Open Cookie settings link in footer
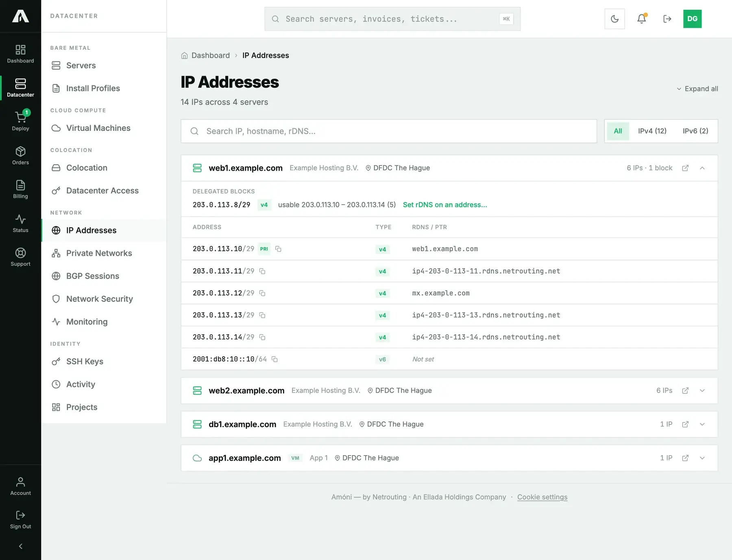732x560 pixels. [542, 497]
